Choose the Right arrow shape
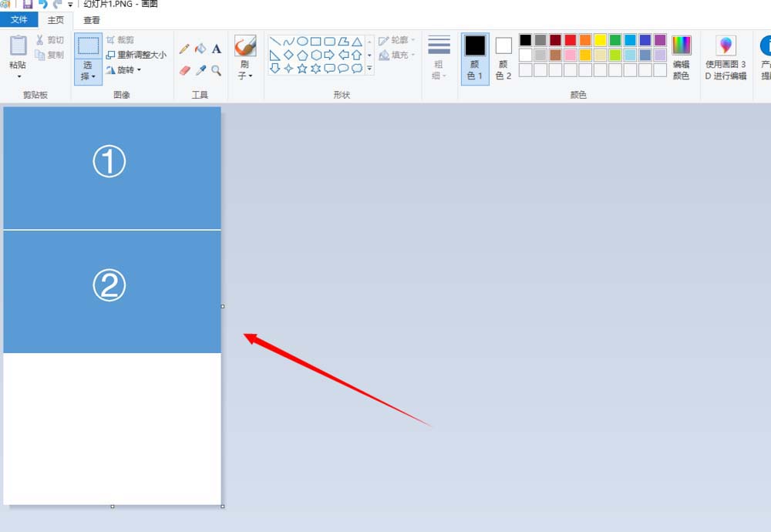 (329, 55)
